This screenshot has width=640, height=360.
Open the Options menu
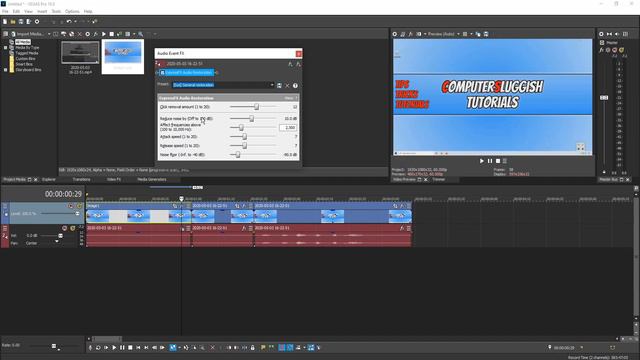coord(72,11)
